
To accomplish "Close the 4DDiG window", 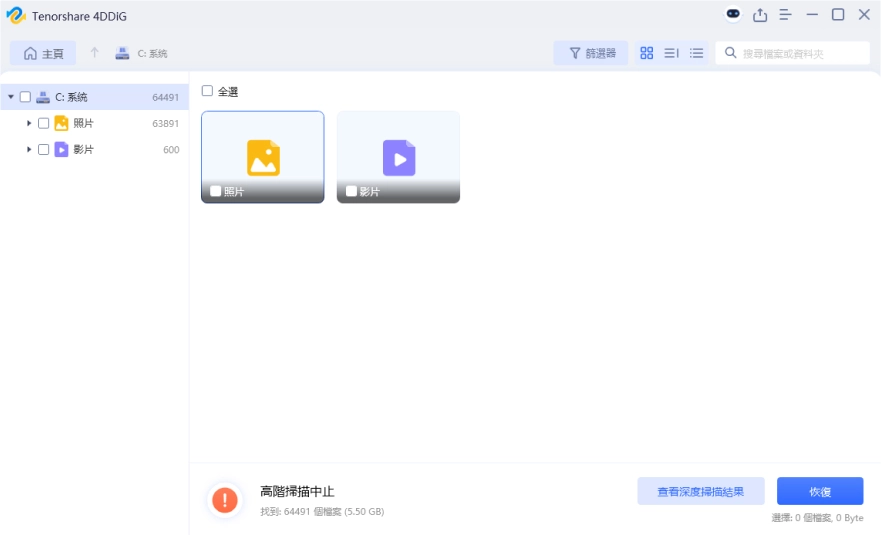I will 864,15.
